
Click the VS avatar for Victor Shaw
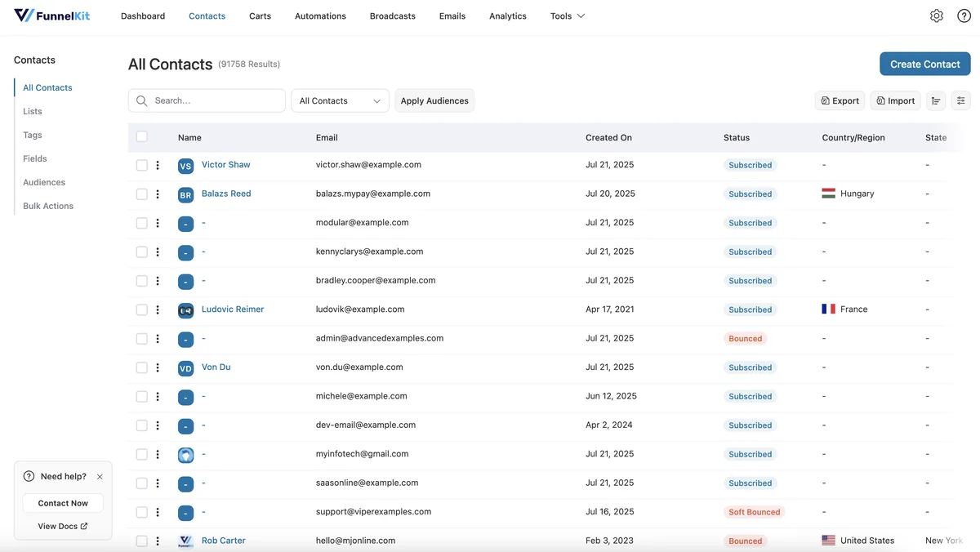click(x=185, y=166)
